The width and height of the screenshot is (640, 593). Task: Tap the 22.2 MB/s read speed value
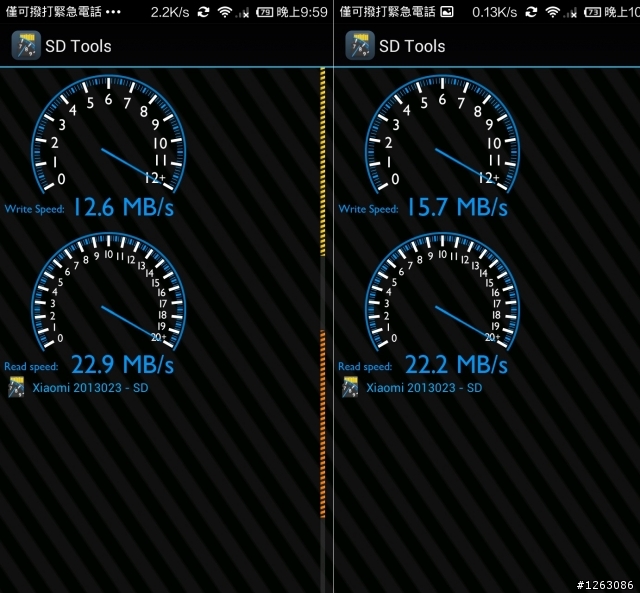(x=456, y=364)
